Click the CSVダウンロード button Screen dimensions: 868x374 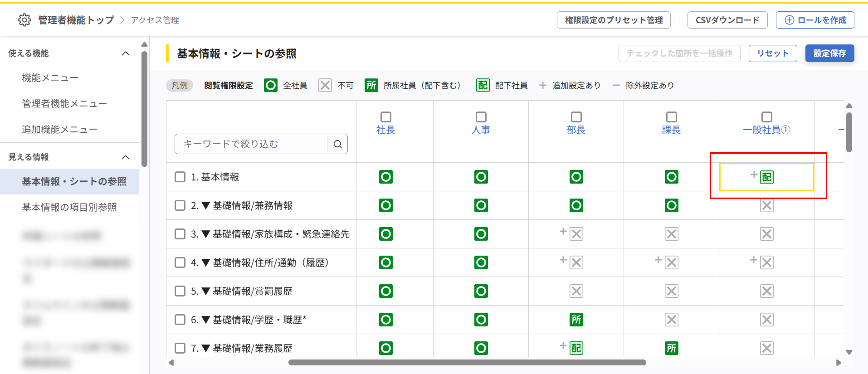click(x=728, y=20)
